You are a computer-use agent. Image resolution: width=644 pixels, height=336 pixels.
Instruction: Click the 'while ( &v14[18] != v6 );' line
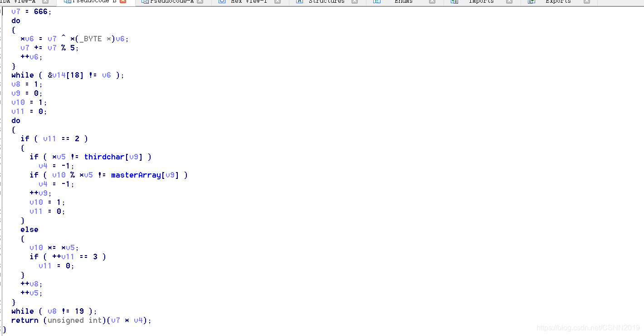coord(68,75)
